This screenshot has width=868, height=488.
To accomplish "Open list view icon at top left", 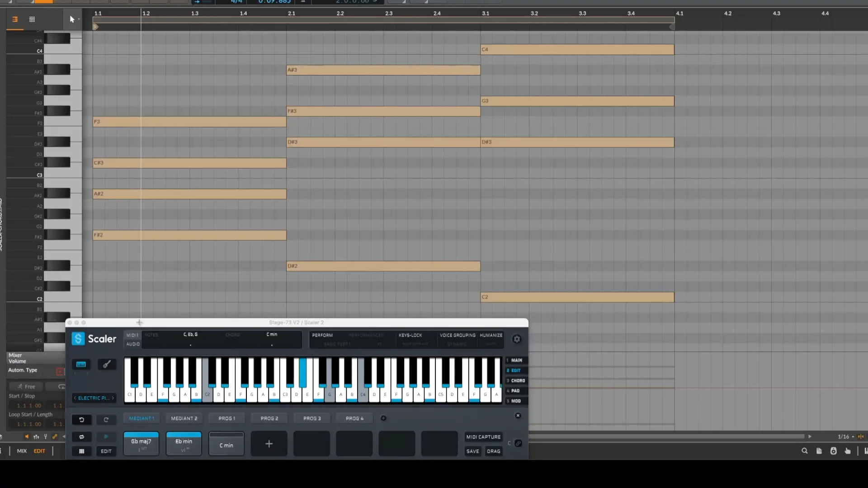I will click(15, 19).
